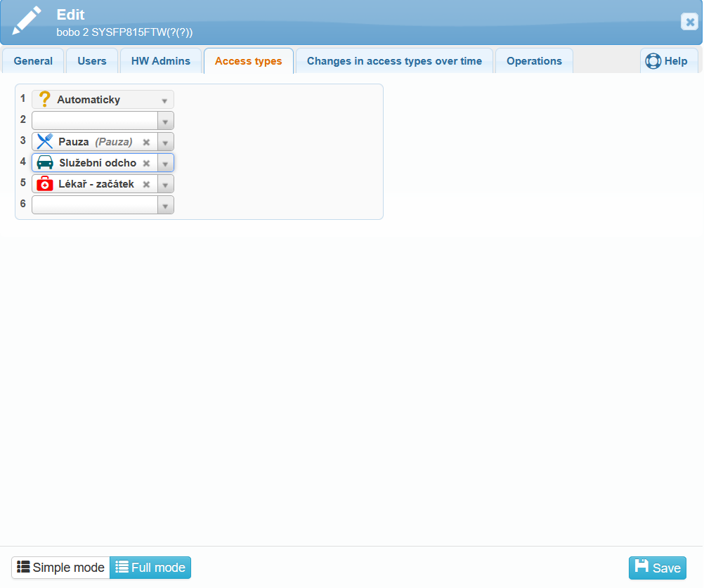Click the red medical kit Lékař icon
Viewport: 704px width, 588px height.
tap(45, 184)
